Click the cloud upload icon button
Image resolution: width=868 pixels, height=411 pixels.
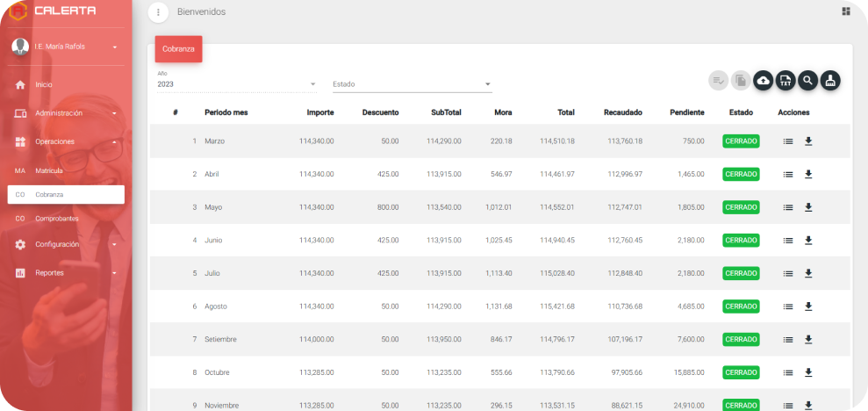click(764, 81)
